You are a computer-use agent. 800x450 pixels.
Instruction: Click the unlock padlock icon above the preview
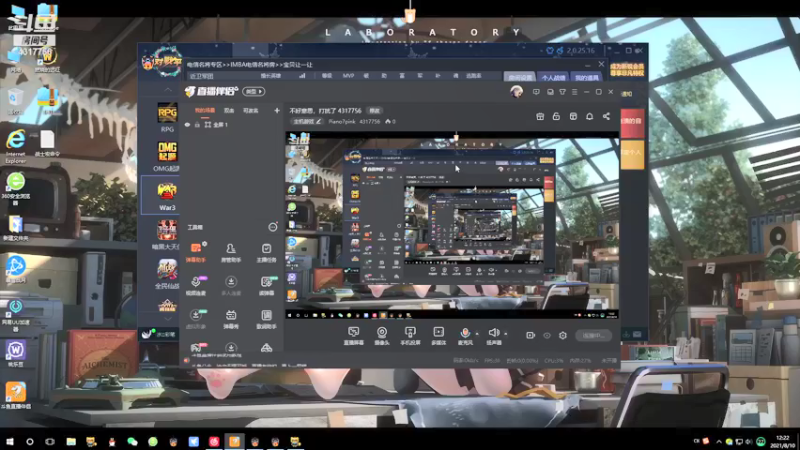(556, 116)
